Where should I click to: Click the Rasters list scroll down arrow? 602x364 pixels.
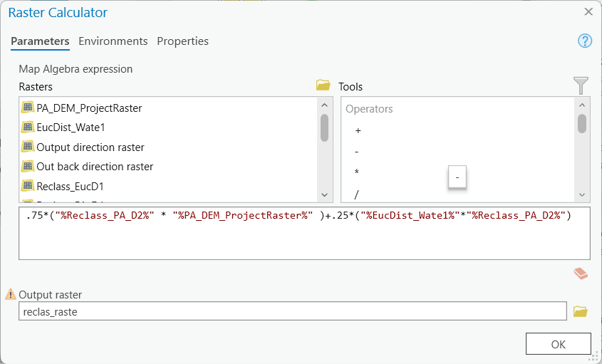pos(324,195)
